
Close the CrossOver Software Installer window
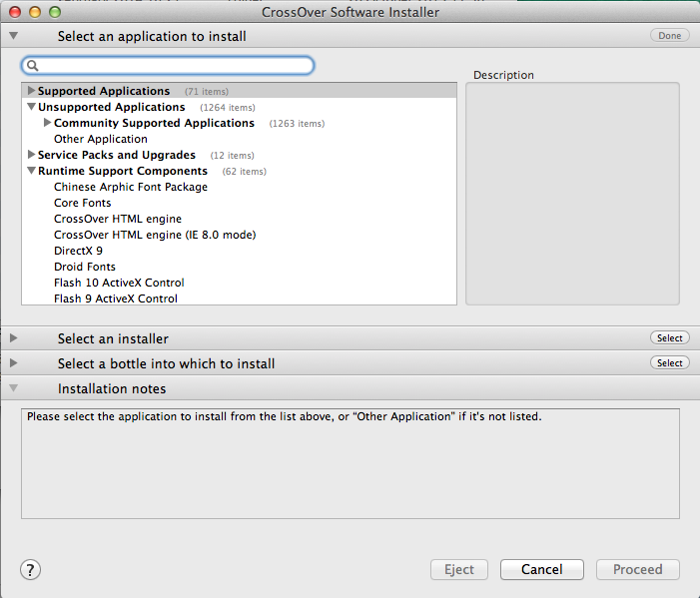point(15,12)
